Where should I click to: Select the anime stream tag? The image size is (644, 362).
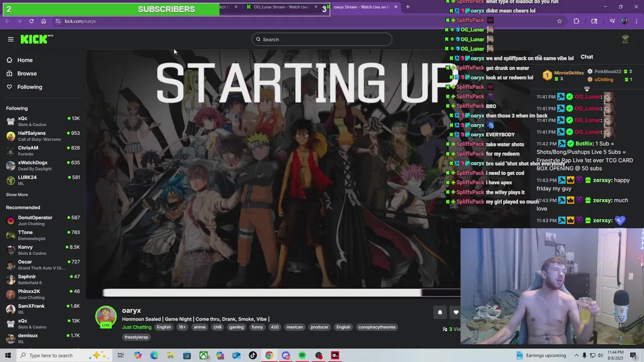200,327
